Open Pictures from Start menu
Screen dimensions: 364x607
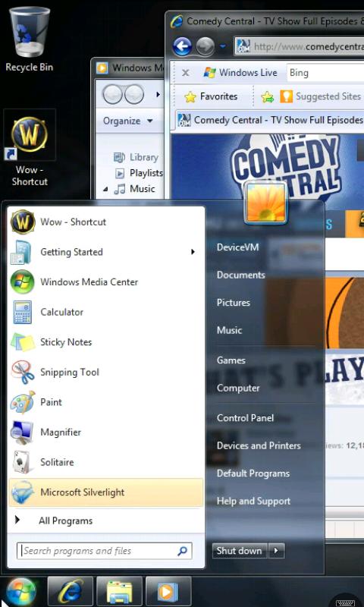tap(234, 302)
